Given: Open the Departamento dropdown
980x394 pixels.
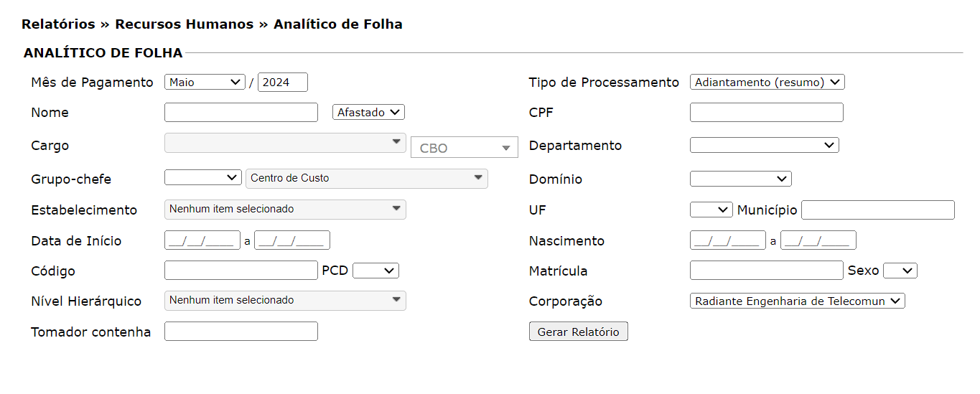Looking at the screenshot, I should [x=764, y=146].
